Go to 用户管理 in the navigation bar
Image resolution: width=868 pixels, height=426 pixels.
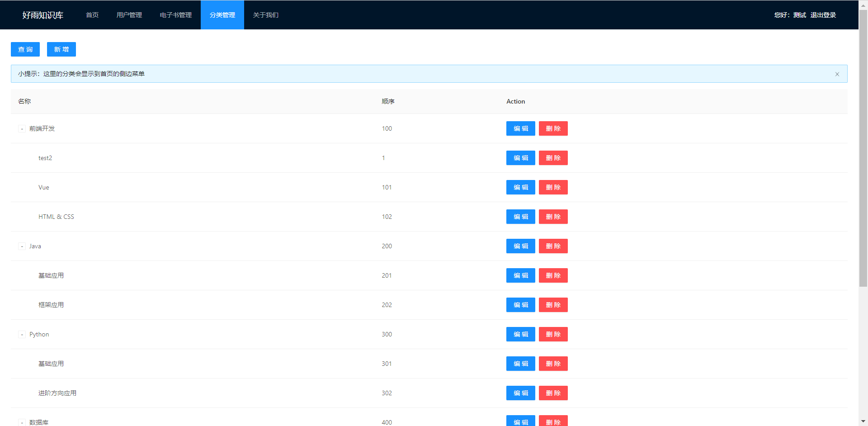[129, 15]
